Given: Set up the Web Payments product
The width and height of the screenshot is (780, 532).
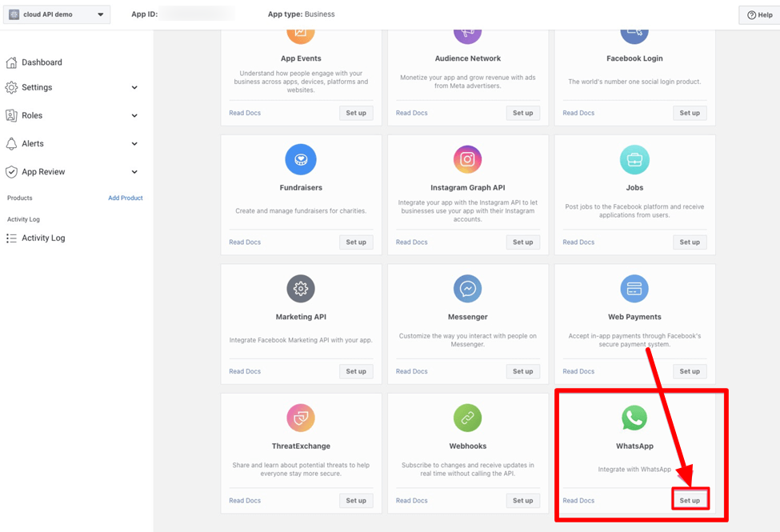Looking at the screenshot, I should pos(690,371).
